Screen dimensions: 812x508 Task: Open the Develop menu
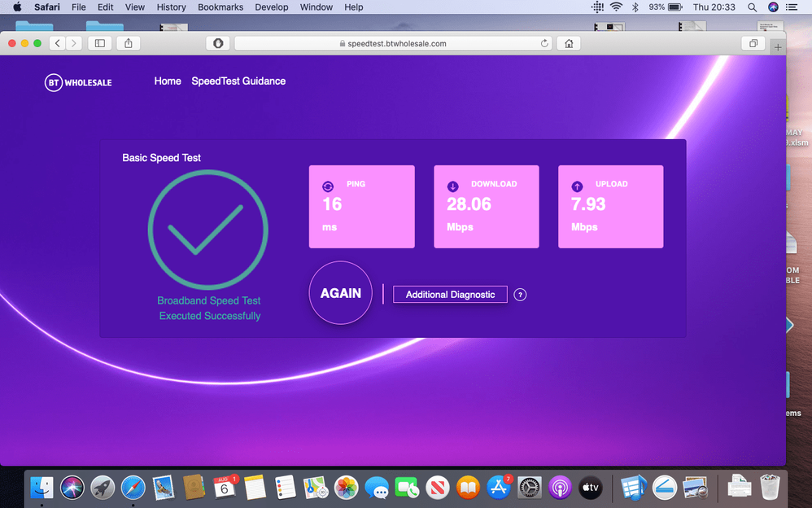pyautogui.click(x=271, y=7)
